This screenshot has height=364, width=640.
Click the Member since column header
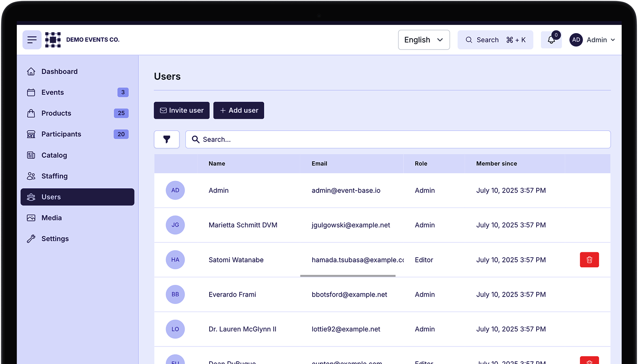496,164
